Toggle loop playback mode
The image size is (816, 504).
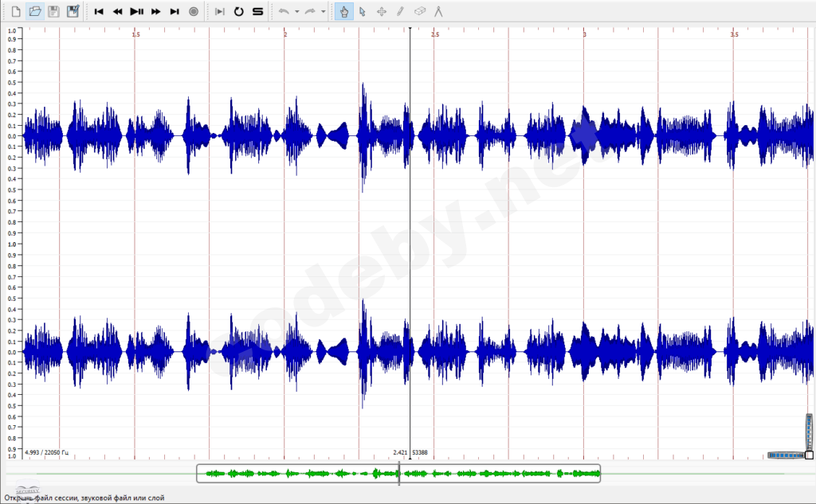(240, 11)
